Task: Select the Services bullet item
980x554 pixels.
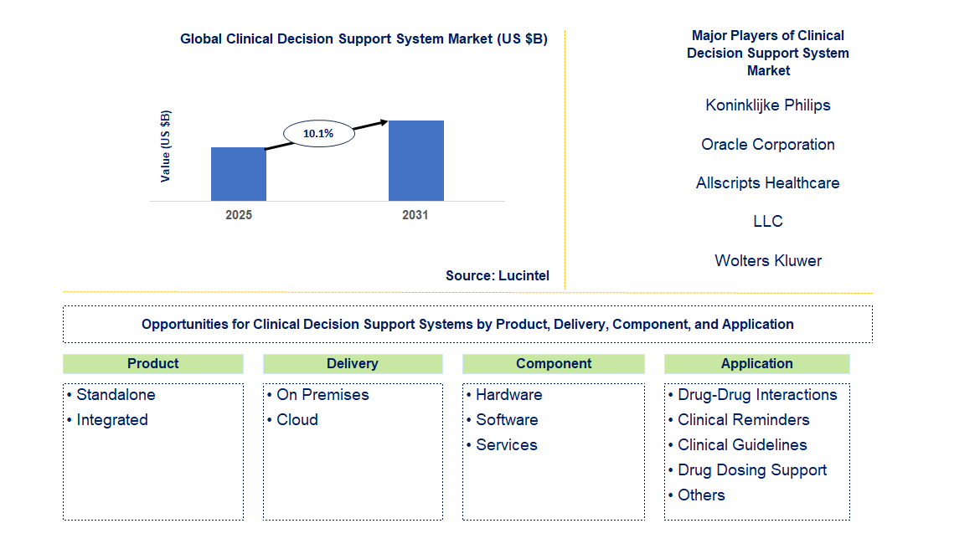Action: [x=502, y=444]
